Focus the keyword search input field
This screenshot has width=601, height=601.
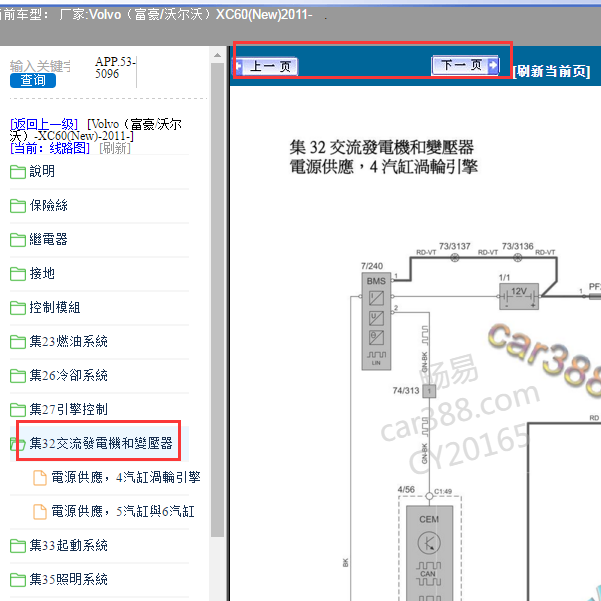(40, 66)
